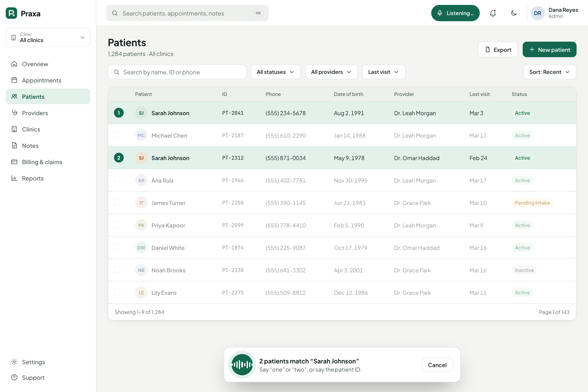The image size is (588, 392).
Task: Check Michael Chen's row checkbox
Action: coord(117,135)
